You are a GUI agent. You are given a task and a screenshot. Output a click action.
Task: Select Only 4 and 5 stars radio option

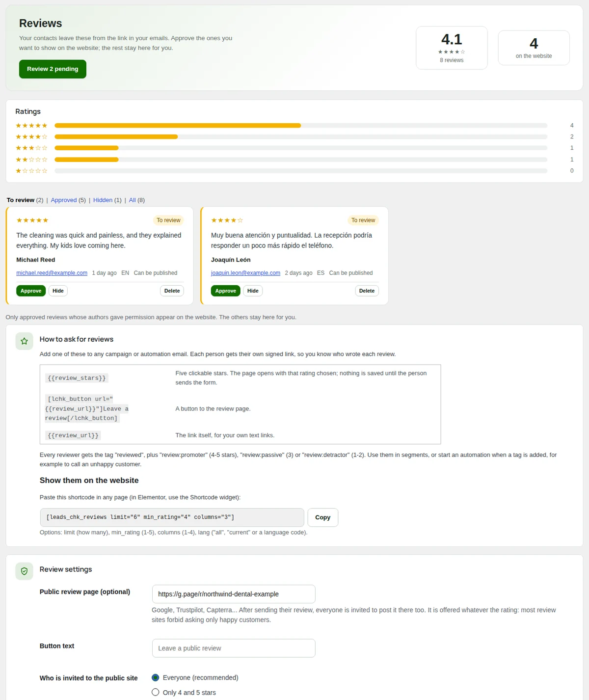point(156,693)
